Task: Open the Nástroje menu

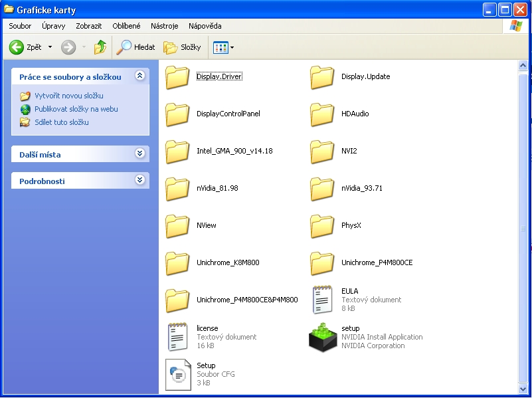Action: point(164,26)
